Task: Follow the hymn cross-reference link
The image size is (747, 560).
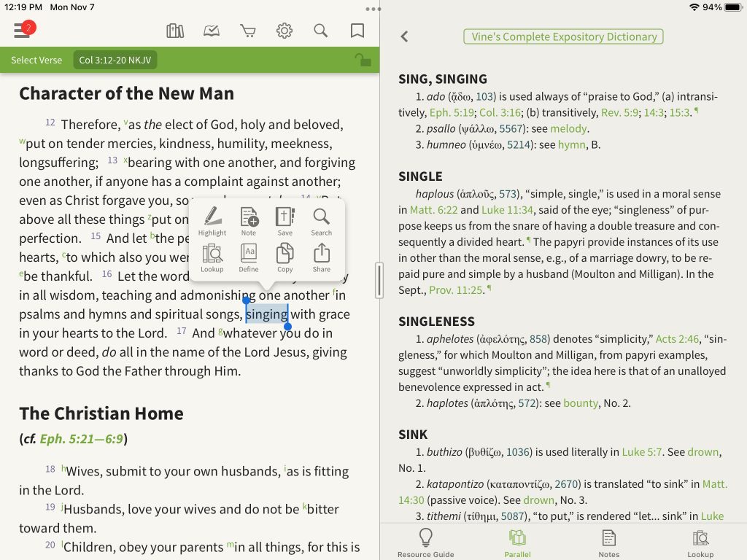Action: click(x=572, y=145)
